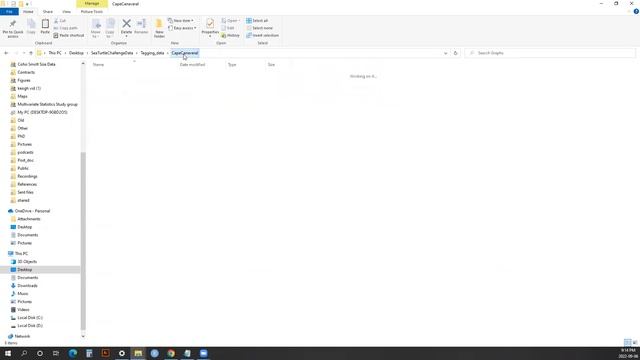The image size is (640, 360).
Task: Sort by the Date modified column
Action: tap(192, 64)
